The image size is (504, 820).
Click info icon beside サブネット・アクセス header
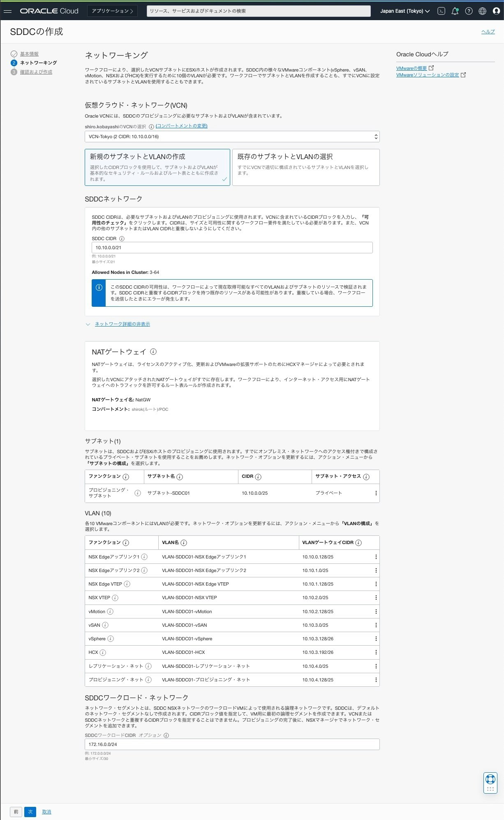coord(366,477)
